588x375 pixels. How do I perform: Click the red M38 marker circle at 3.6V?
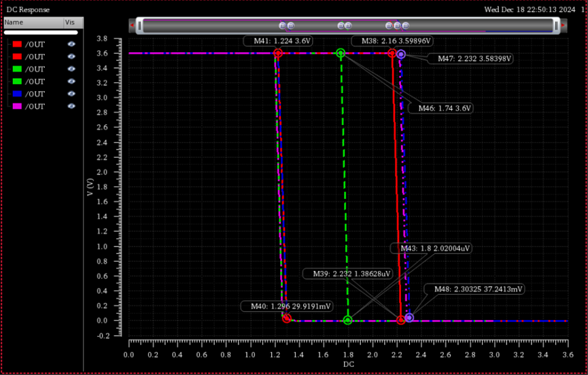coord(392,53)
